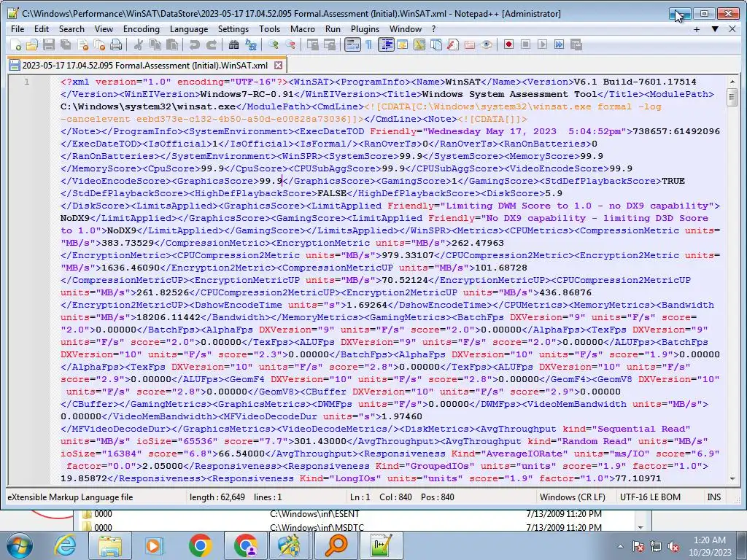This screenshot has height=560, width=747.
Task: Close the WinSAT.xml tab with its X
Action: tap(278, 65)
